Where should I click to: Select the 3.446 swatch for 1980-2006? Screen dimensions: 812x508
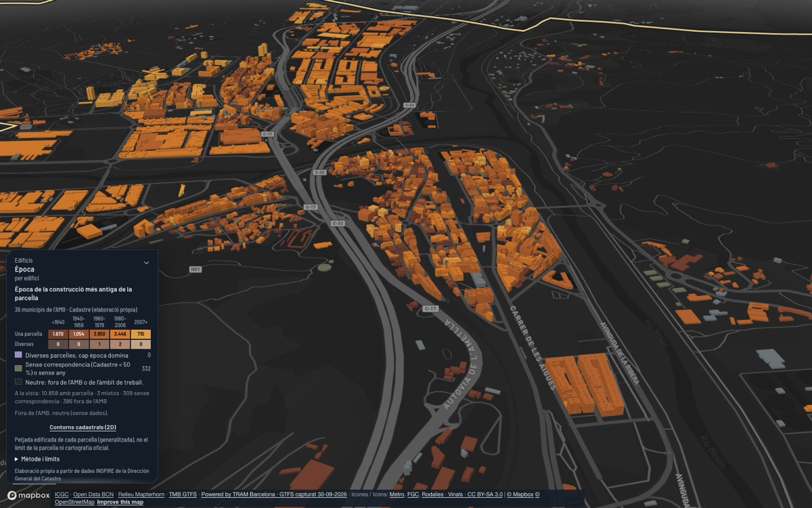(x=120, y=334)
